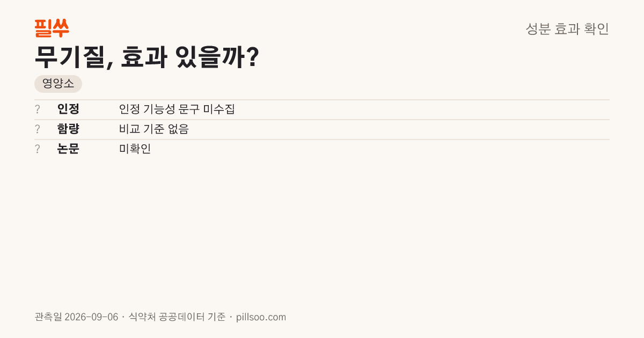The width and height of the screenshot is (644, 338).
Task: Click the orange 필쑤 logo
Action: click(52, 28)
